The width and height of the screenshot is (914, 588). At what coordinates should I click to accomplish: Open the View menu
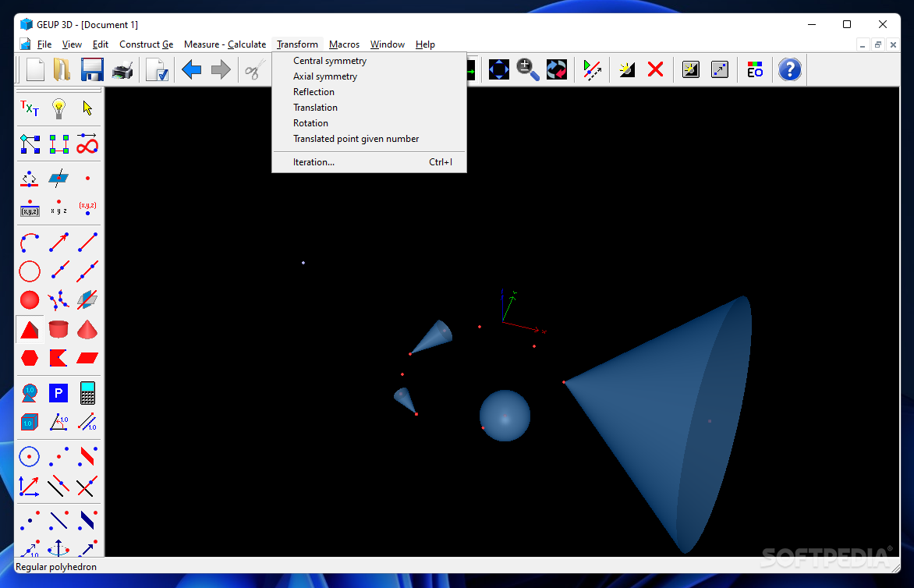pos(72,44)
